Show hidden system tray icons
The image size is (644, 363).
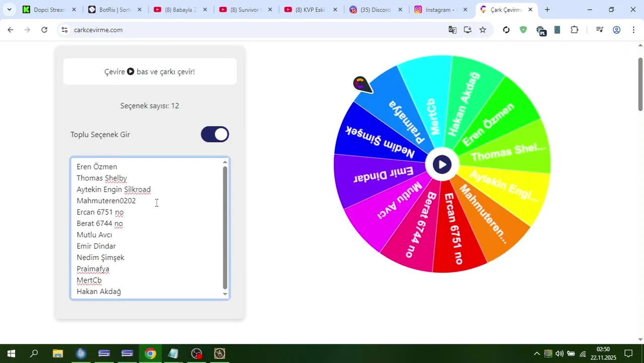point(537,353)
